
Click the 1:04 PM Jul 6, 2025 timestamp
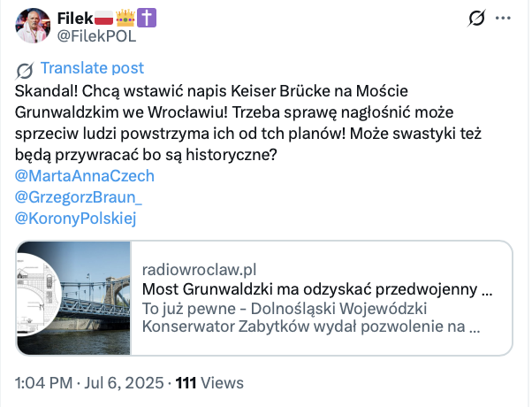(x=89, y=383)
